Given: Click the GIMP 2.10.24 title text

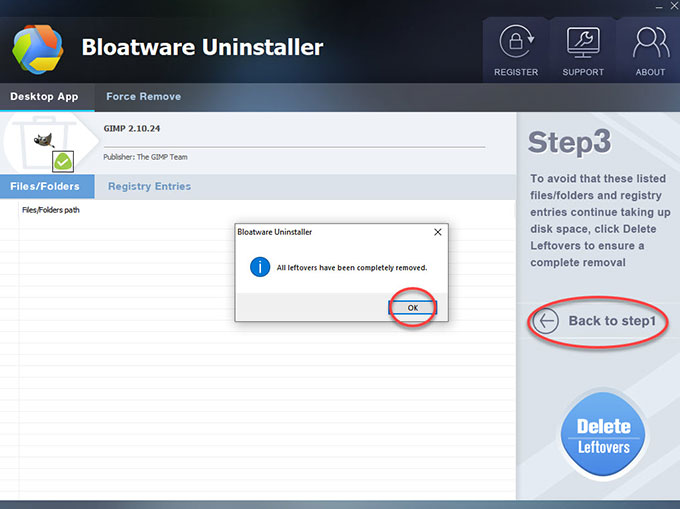Looking at the screenshot, I should coord(132,128).
